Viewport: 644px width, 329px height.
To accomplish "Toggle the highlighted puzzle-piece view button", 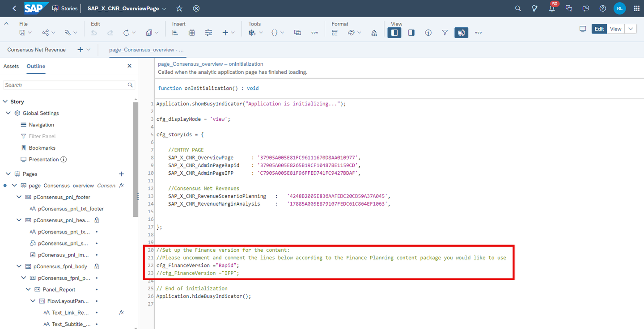I will (x=462, y=33).
